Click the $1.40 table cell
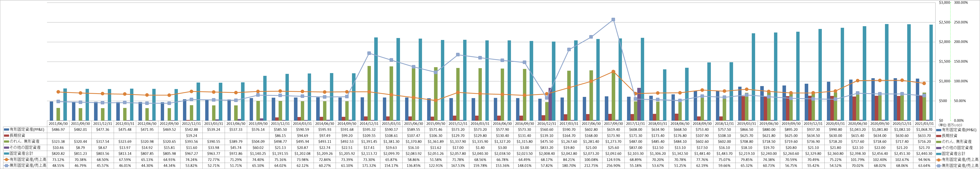980x169 pixels. click(480, 147)
